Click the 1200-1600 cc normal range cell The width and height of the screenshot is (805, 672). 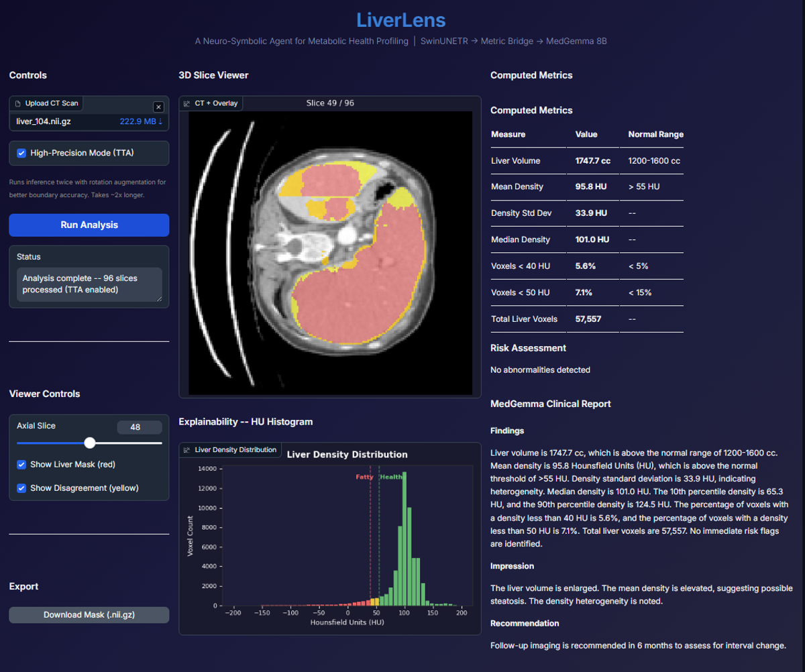click(x=654, y=161)
